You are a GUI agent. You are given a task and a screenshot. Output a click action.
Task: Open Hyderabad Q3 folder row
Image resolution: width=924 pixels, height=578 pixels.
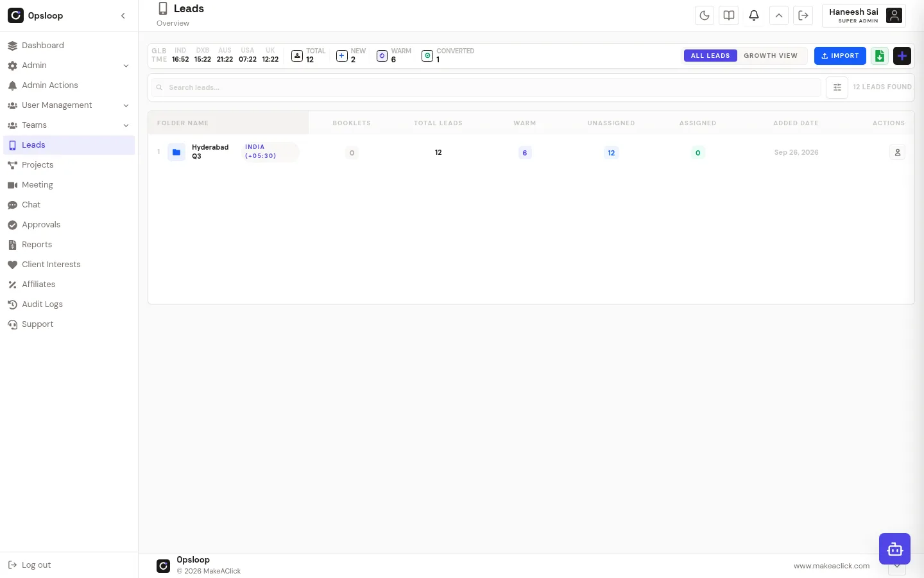pyautogui.click(x=531, y=152)
